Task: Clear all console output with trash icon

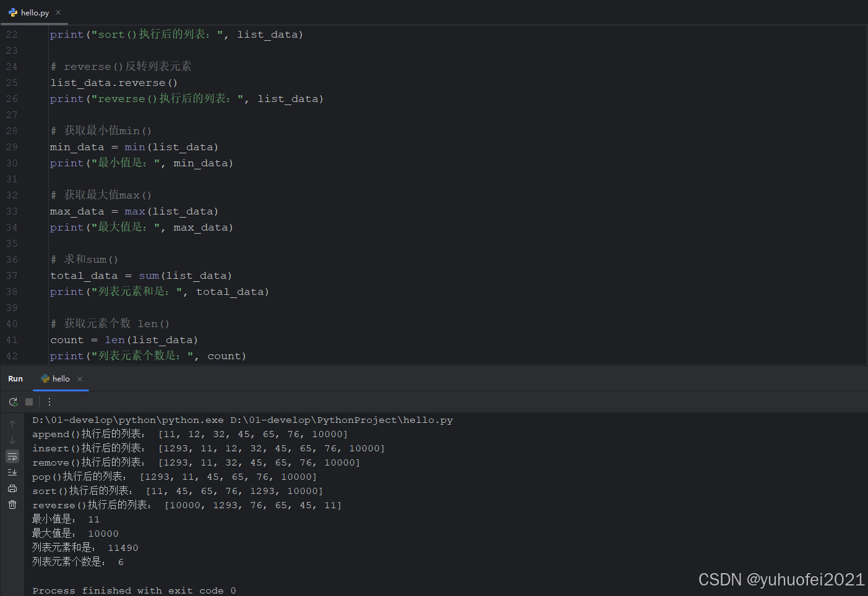Action: click(12, 504)
